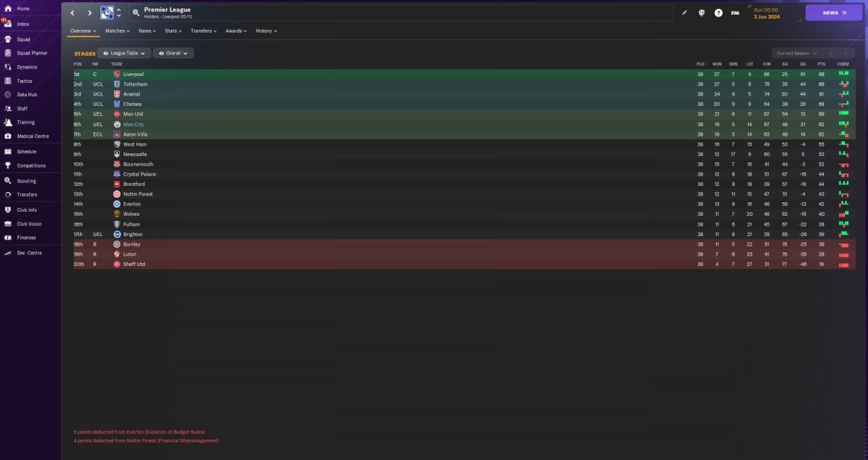Sort table by WON column header
The width and height of the screenshot is (868, 460).
tap(717, 64)
